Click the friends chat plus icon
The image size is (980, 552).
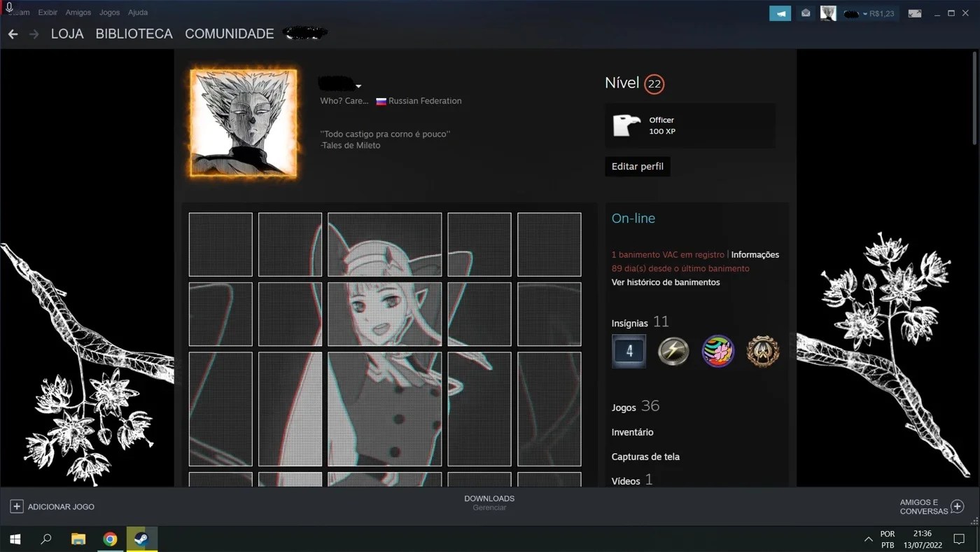(958, 506)
